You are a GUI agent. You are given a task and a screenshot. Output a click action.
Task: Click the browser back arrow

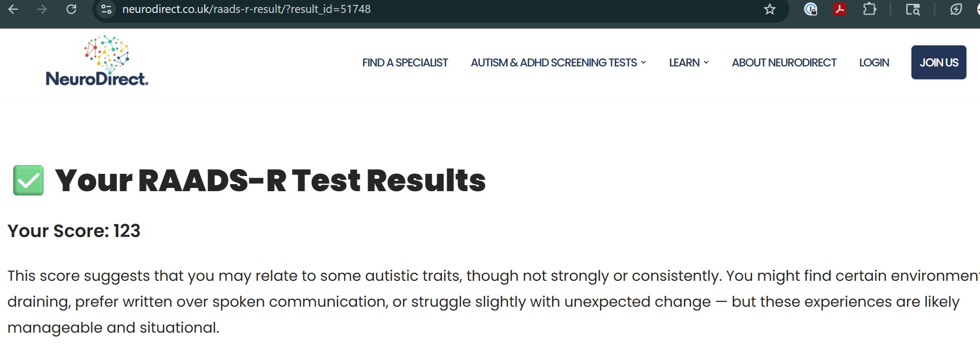click(x=14, y=9)
